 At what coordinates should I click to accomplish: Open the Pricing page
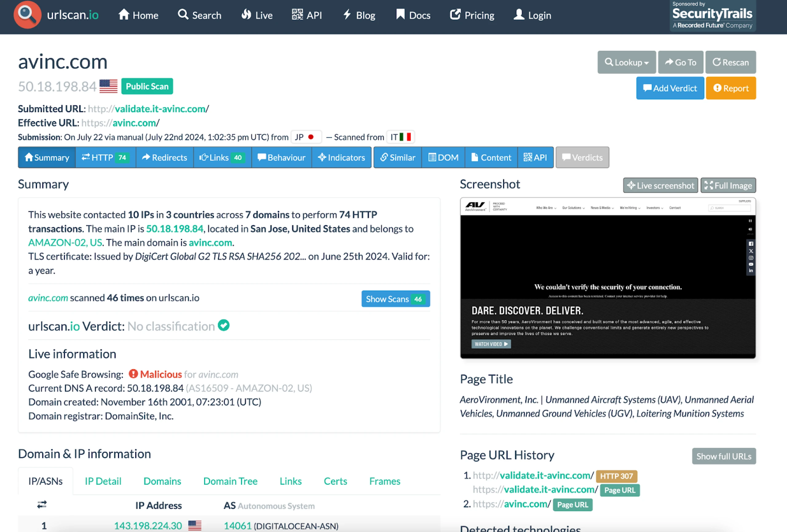click(x=472, y=15)
